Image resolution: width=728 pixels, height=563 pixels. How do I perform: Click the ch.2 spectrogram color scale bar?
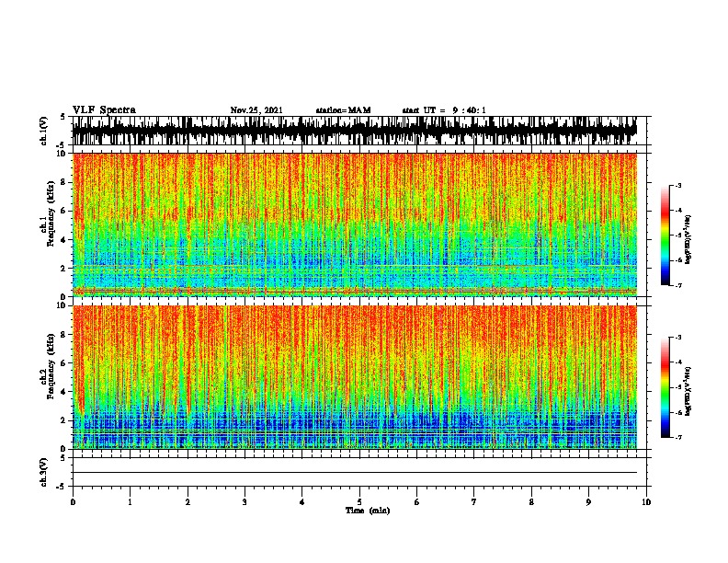click(x=665, y=387)
